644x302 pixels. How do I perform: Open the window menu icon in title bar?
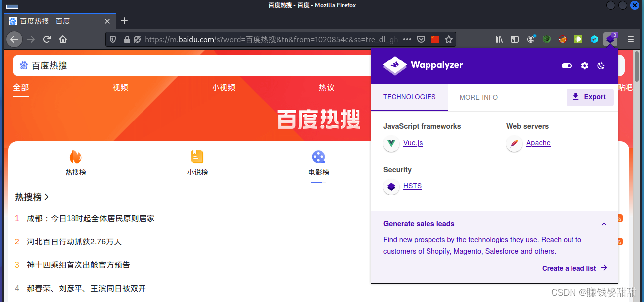(12, 6)
